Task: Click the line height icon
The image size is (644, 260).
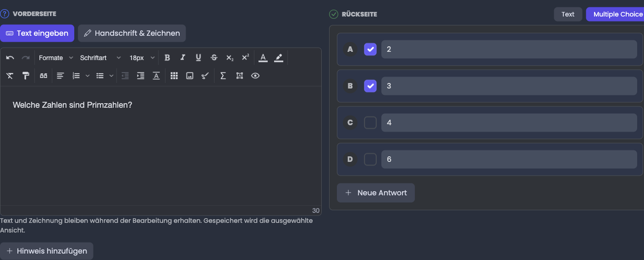Action: [x=156, y=76]
